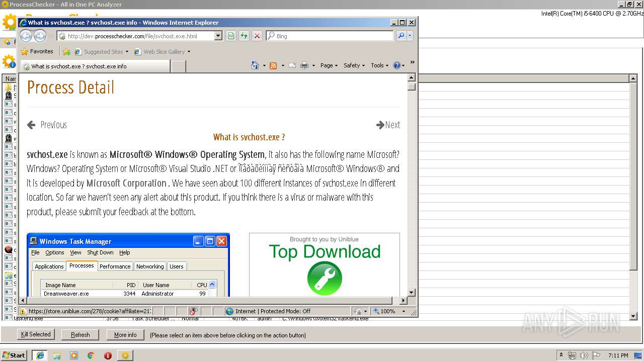Click the Bing search magnifier button
This screenshot has height=362, width=644.
click(401, 36)
